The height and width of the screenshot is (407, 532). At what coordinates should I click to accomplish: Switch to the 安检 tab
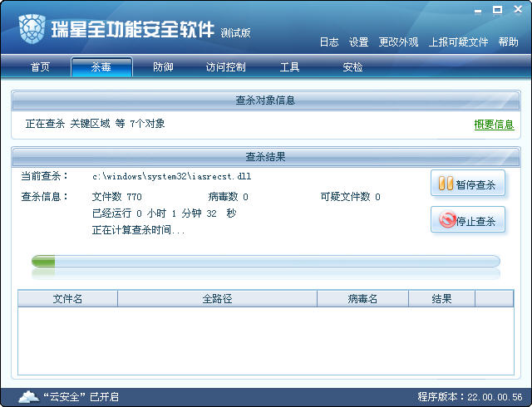tap(352, 66)
